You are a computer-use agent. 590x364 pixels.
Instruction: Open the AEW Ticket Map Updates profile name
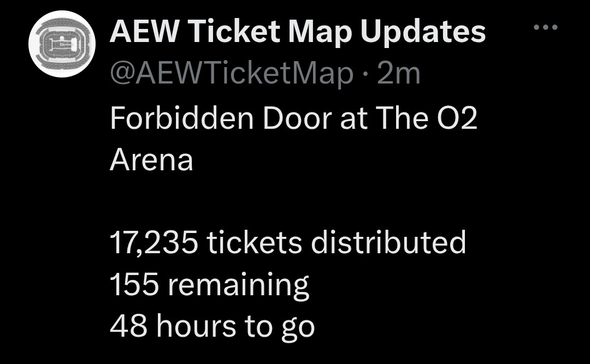click(297, 32)
